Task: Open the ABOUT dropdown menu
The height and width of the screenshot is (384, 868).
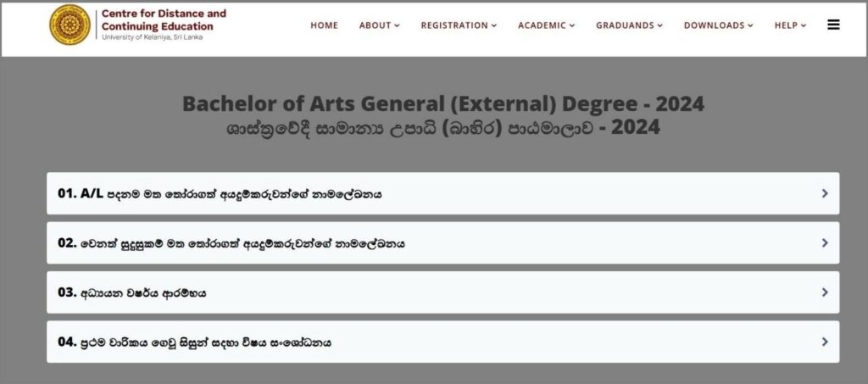Action: pos(379,25)
